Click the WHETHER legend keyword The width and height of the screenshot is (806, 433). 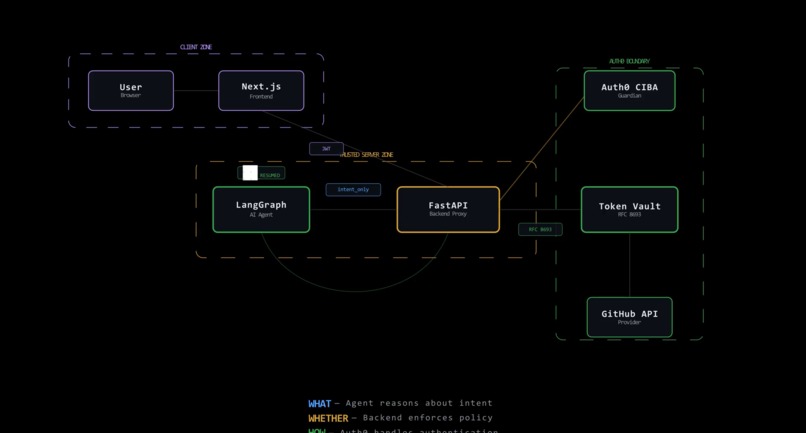coord(328,418)
